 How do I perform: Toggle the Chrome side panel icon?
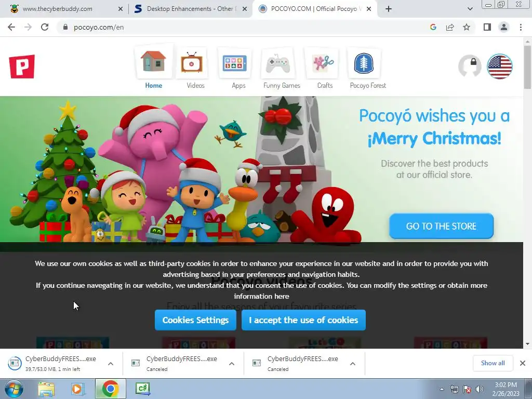487,27
